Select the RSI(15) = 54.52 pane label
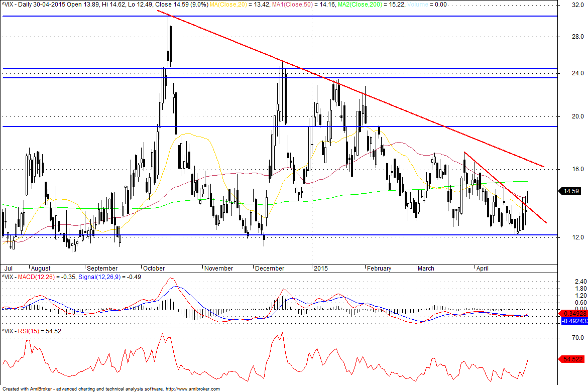The height and width of the screenshot is (392, 588). [39, 331]
